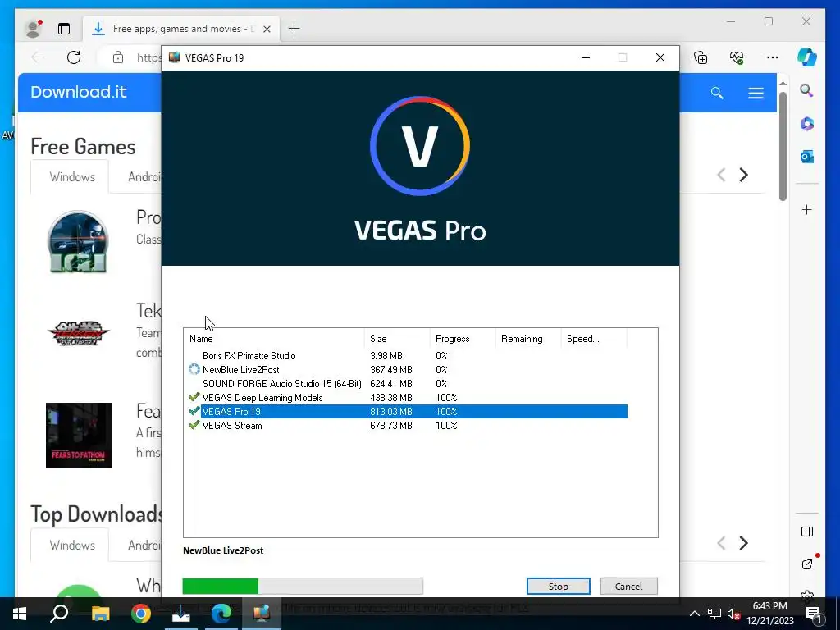Screen dimensions: 840x630
Task: Click the green download progress bar
Action: (303, 586)
